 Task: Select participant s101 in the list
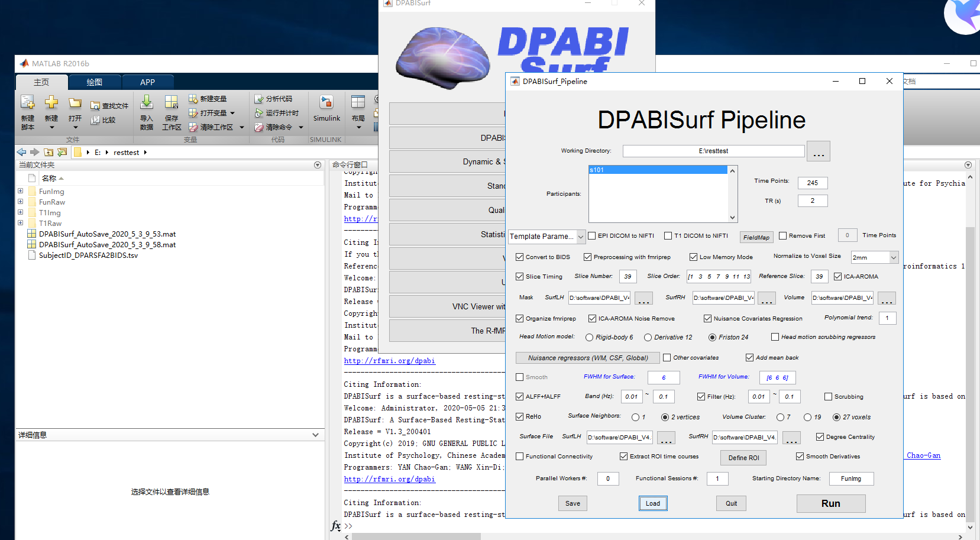pos(658,170)
